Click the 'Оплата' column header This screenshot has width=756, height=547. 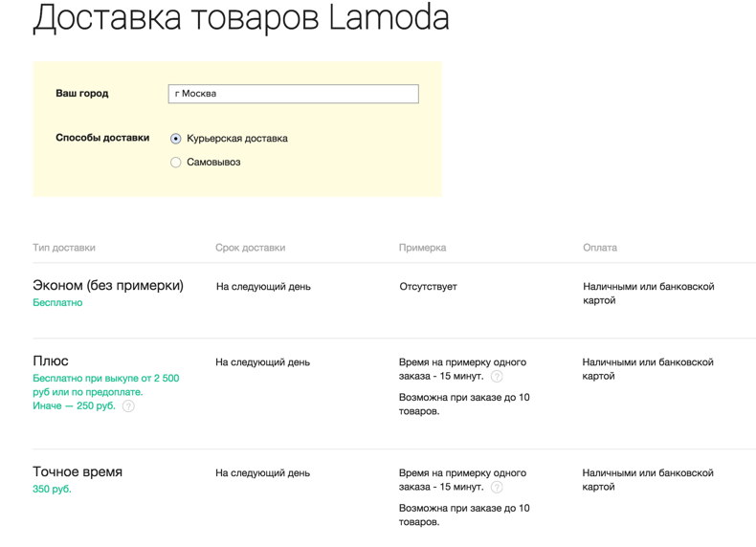point(599,248)
